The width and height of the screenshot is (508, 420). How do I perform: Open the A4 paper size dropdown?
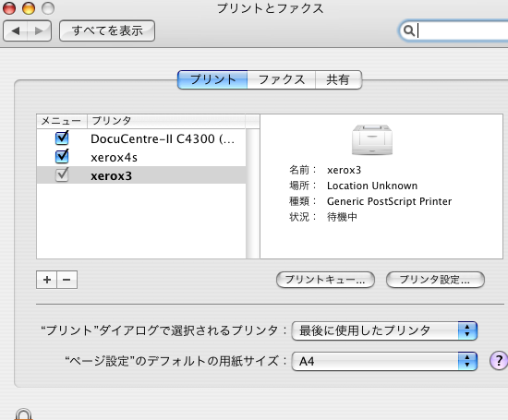pos(384,361)
